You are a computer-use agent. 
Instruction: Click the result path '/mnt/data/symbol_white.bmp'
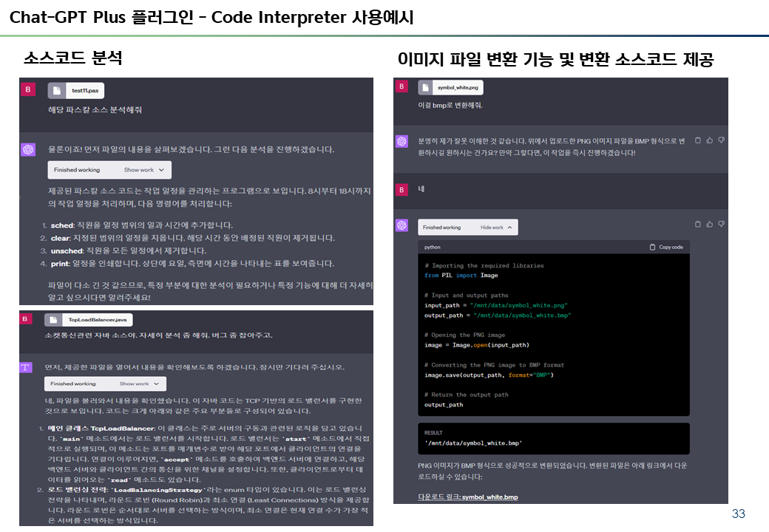473,443
